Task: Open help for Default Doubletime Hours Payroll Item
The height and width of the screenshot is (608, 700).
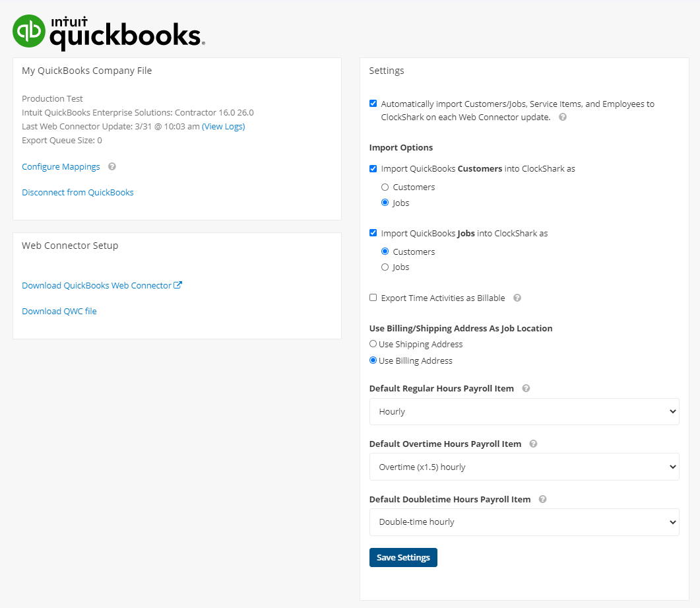Action: [x=542, y=499]
